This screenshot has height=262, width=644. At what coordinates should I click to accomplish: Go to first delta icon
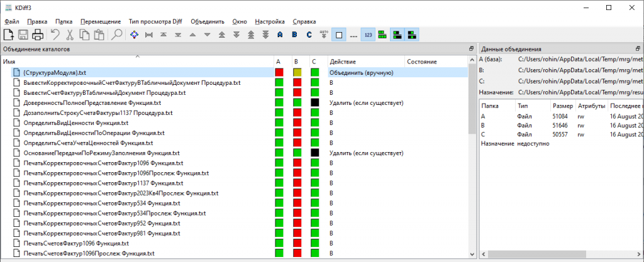164,35
